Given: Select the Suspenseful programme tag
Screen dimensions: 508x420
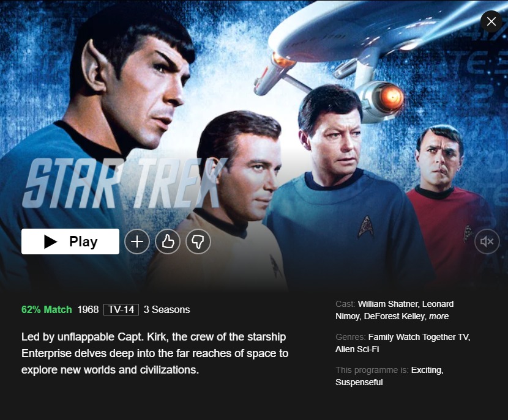Looking at the screenshot, I should (x=359, y=382).
